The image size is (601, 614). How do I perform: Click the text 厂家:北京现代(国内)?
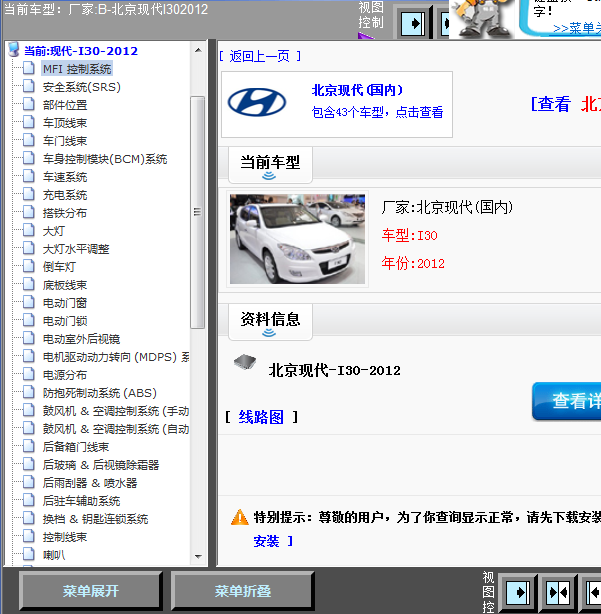447,207
